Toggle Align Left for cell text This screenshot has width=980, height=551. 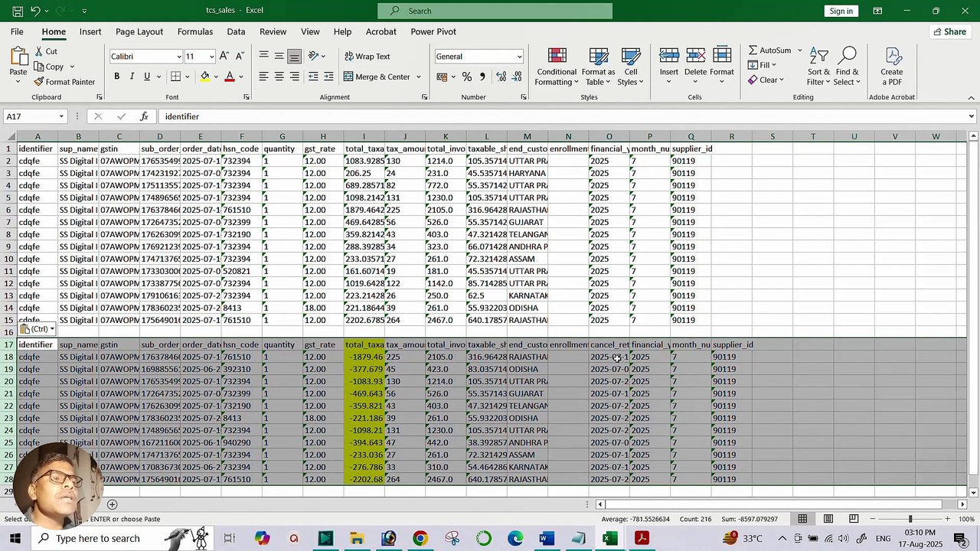263,77
